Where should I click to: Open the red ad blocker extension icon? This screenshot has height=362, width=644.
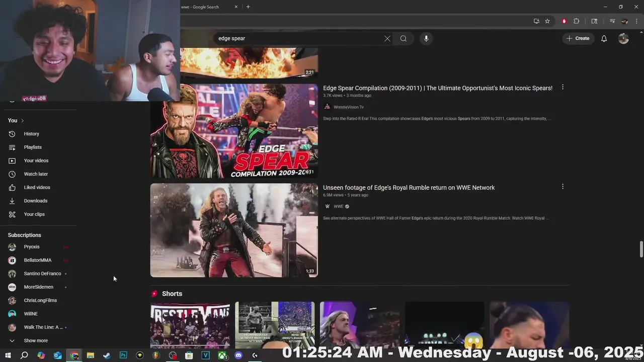click(x=564, y=21)
